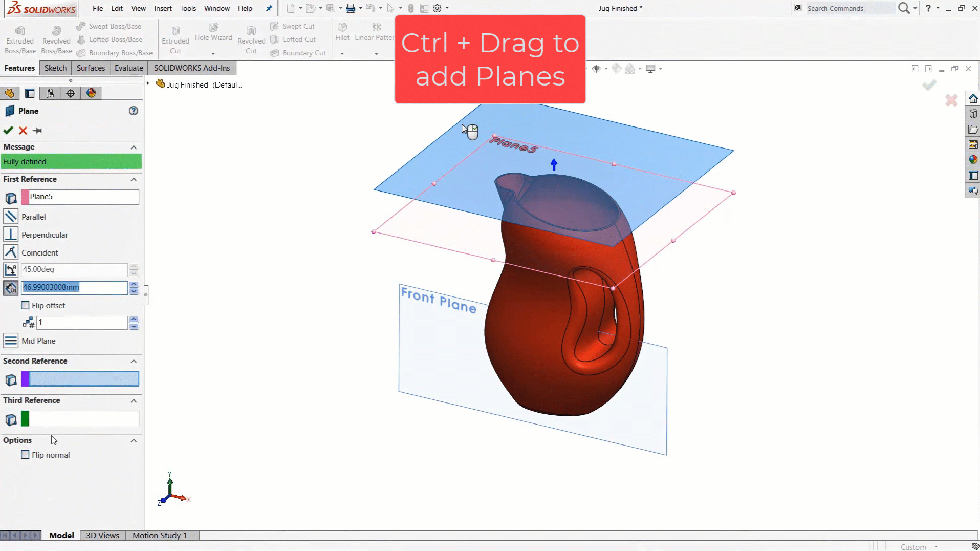Cancel the plane with red X
The height and width of the screenshot is (551, 980).
pos(23,131)
